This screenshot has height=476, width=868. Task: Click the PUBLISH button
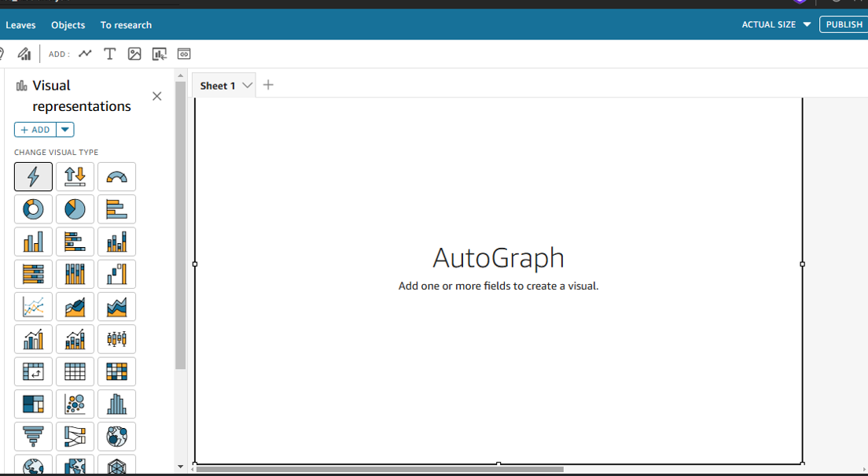(844, 24)
